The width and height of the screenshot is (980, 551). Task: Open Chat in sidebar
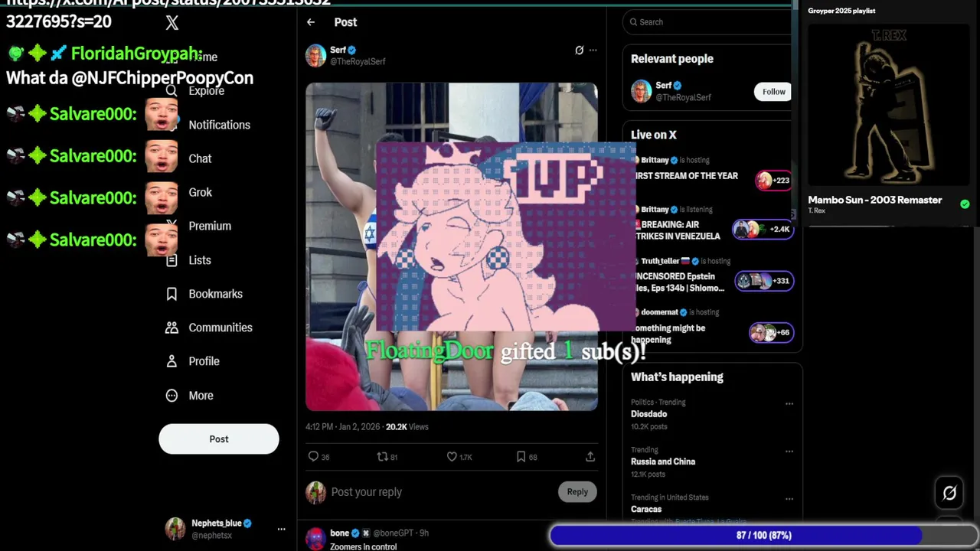[200, 158]
